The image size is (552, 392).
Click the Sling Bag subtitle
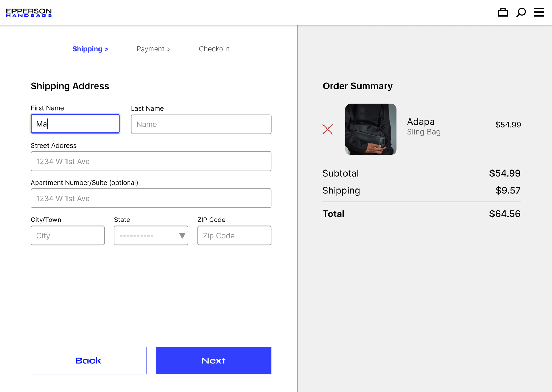pos(423,132)
